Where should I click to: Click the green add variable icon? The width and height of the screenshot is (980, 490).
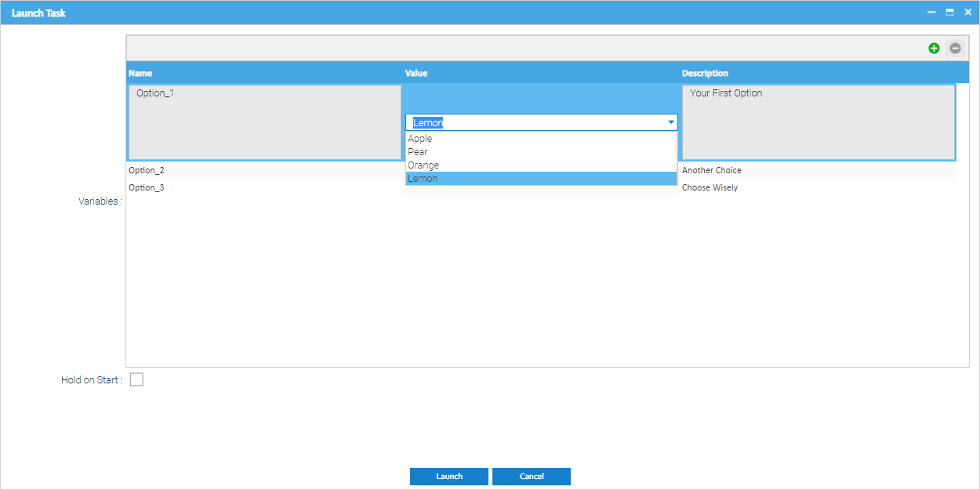pos(934,48)
